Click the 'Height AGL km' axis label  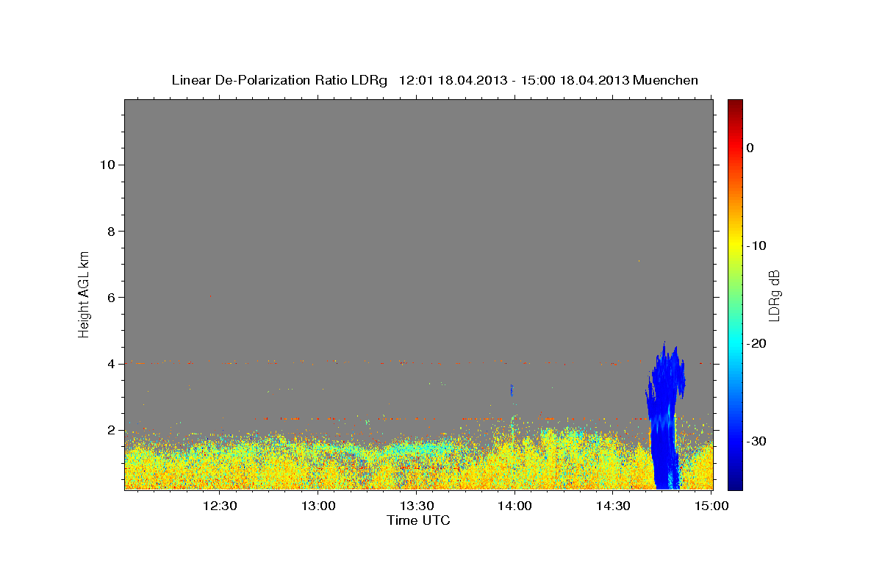coord(84,293)
